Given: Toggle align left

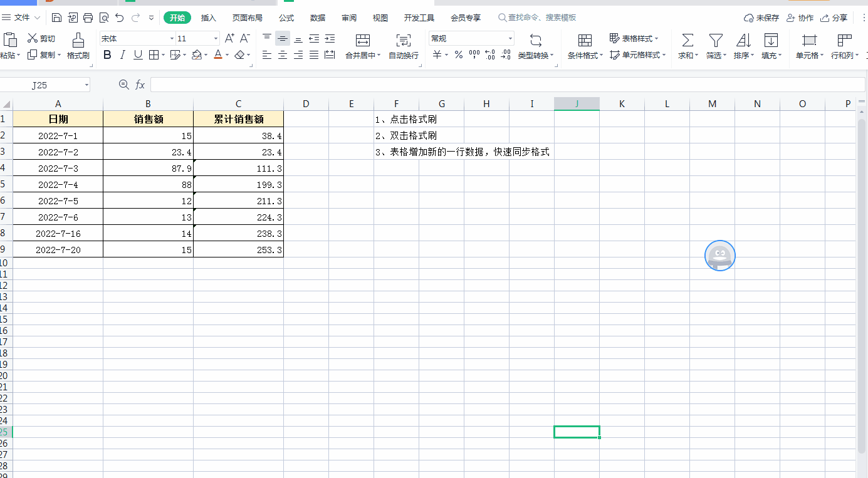Looking at the screenshot, I should pos(268,55).
